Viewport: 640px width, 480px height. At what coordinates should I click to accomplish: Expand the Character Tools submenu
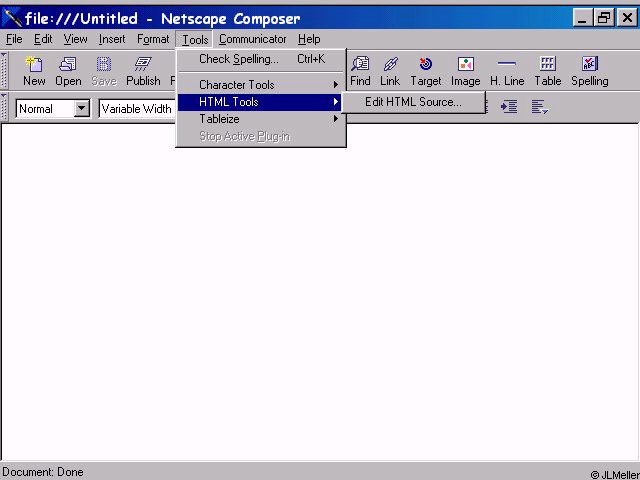(261, 85)
